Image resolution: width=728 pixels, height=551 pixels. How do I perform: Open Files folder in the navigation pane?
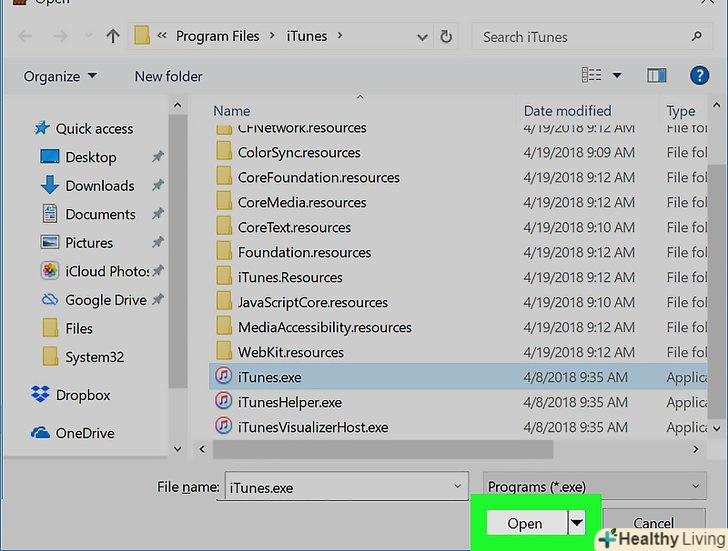78,329
